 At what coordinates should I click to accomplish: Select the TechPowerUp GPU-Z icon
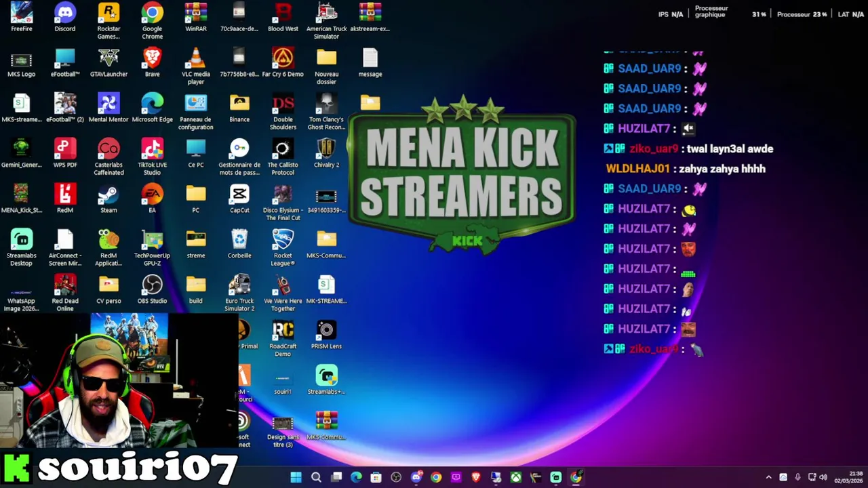click(x=152, y=248)
